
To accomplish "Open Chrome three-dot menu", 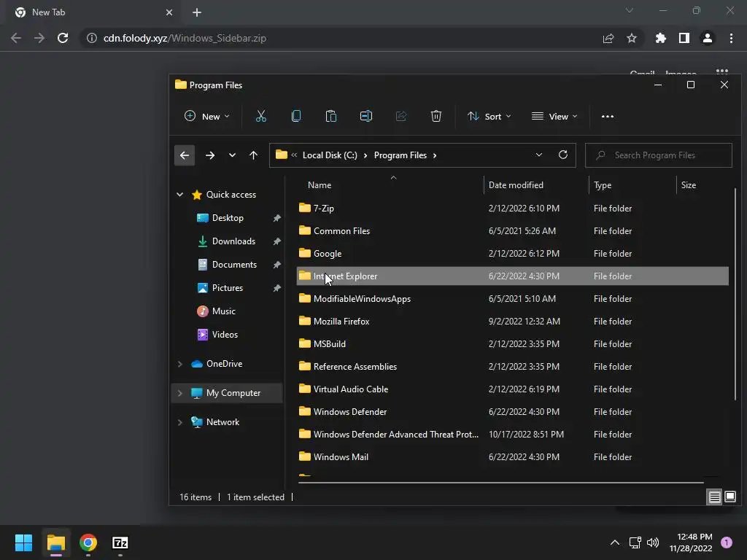I will (x=731, y=38).
